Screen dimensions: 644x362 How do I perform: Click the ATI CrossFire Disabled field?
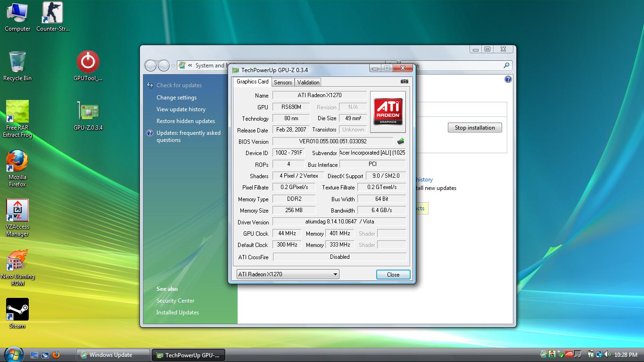(339, 257)
